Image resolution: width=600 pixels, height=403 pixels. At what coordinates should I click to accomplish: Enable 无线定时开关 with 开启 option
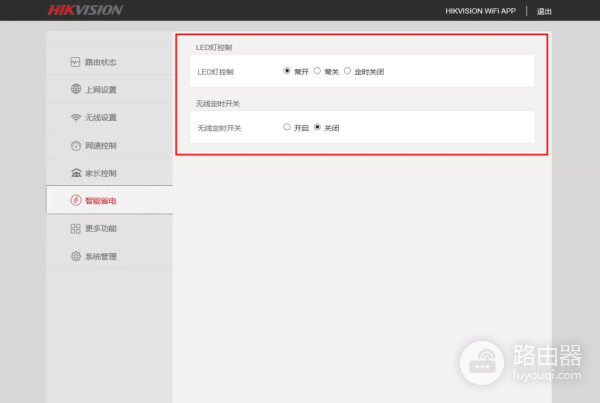click(x=287, y=128)
